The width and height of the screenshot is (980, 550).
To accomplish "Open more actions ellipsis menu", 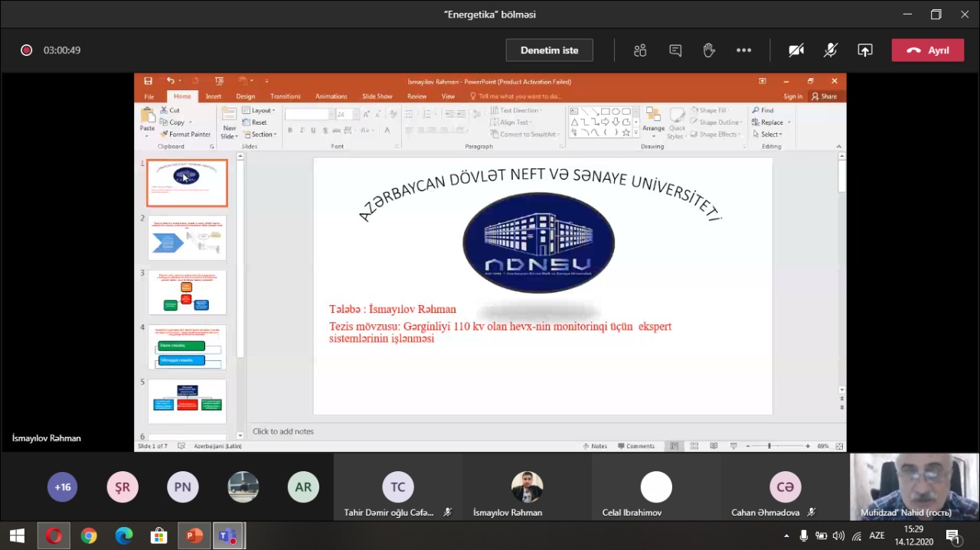I will point(743,50).
